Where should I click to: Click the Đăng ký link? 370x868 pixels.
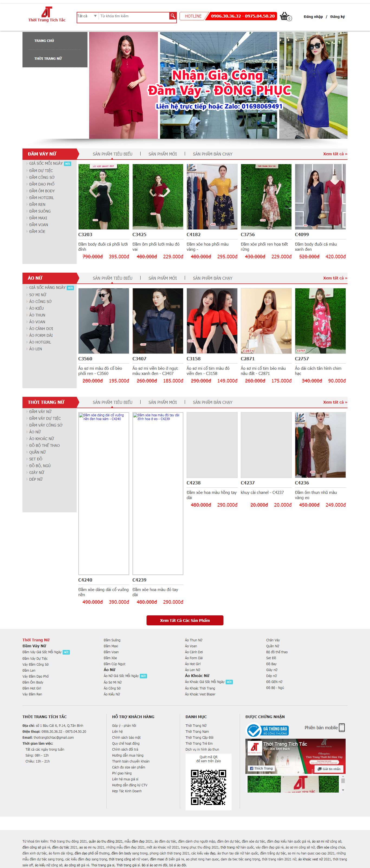[337, 17]
